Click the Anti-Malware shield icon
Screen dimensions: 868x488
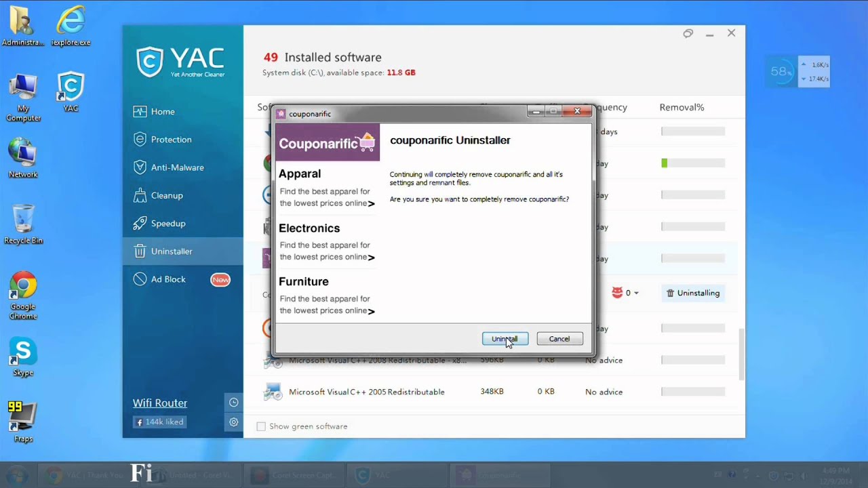click(140, 167)
